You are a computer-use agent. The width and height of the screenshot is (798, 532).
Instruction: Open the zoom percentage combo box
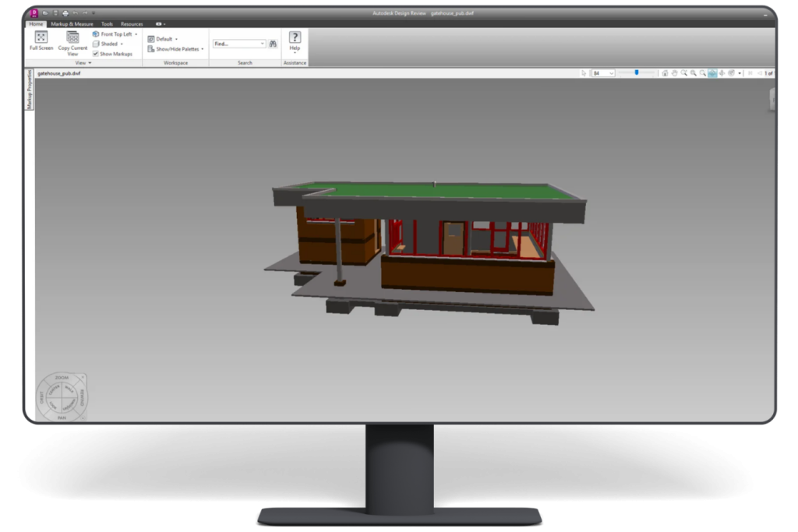(x=603, y=73)
